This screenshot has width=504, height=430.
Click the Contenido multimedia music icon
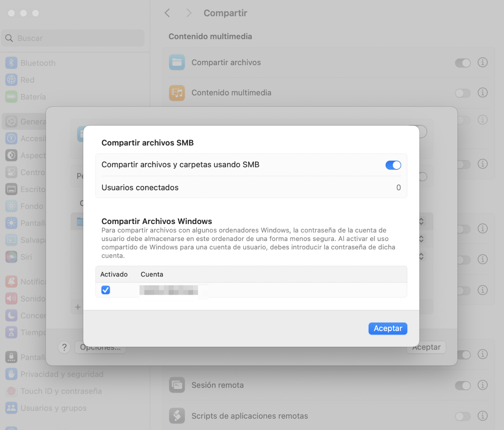[x=177, y=93]
